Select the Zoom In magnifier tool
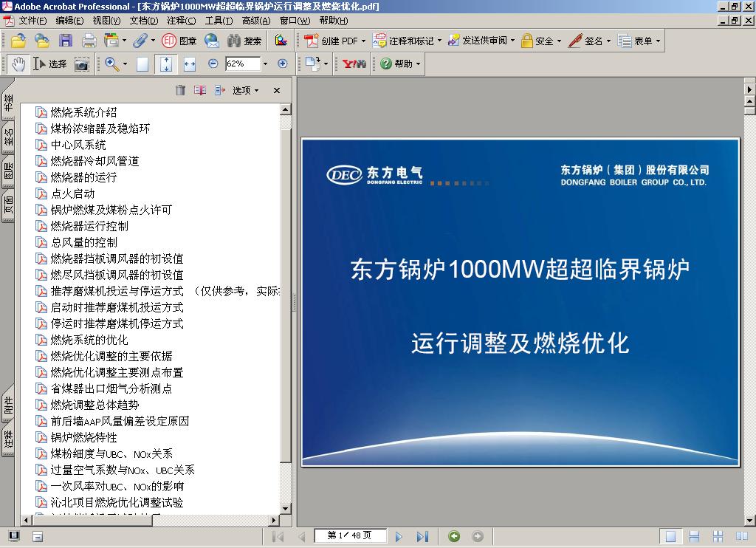 tap(112, 64)
